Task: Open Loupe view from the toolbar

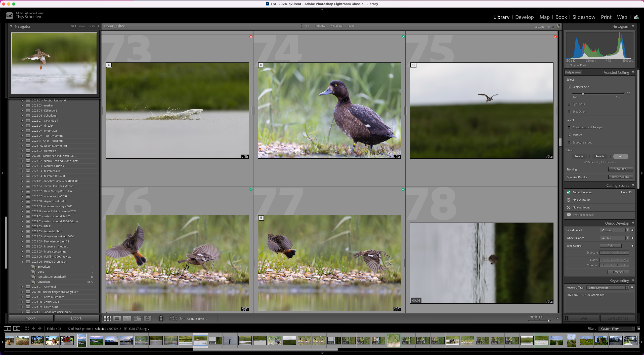Action: tap(117, 318)
